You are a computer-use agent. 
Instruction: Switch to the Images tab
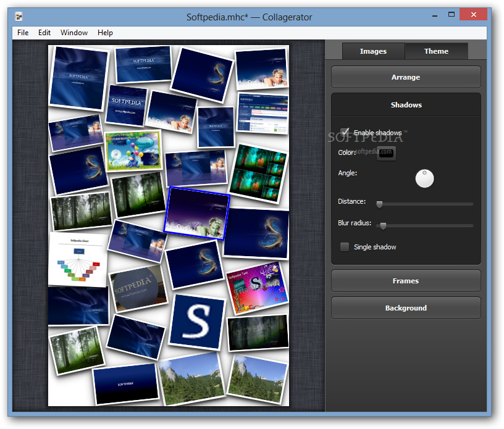coord(373,51)
